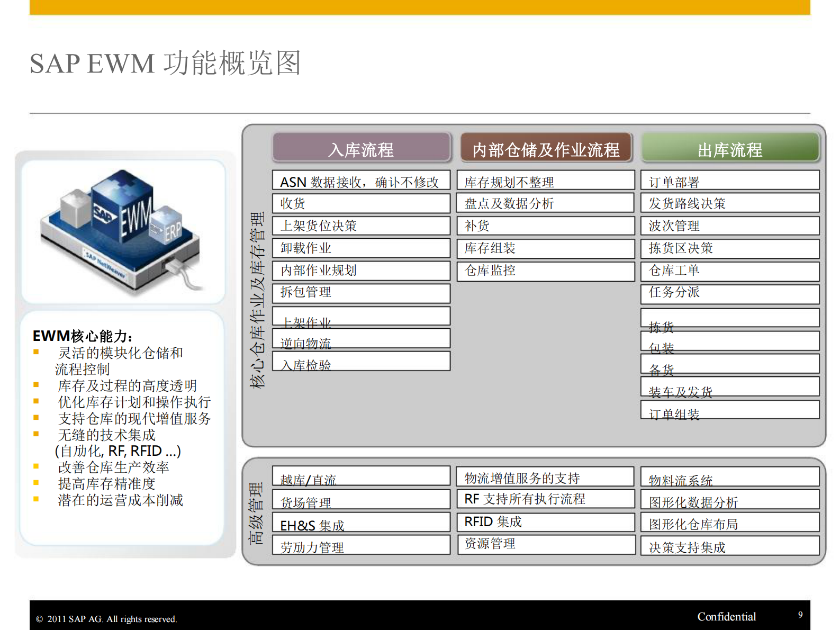
Task: Click the page number 9
Action: pyautogui.click(x=800, y=615)
